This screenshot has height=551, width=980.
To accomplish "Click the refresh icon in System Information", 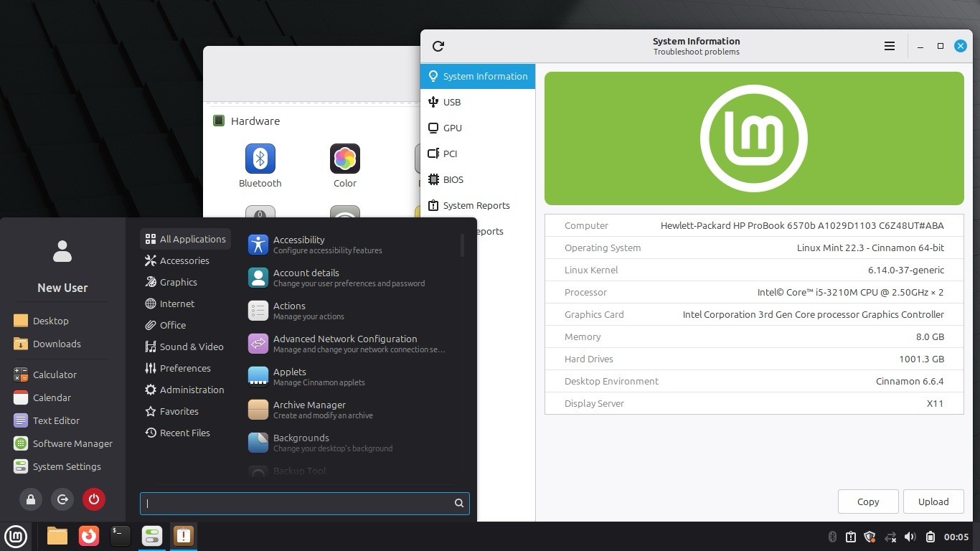I will click(438, 46).
